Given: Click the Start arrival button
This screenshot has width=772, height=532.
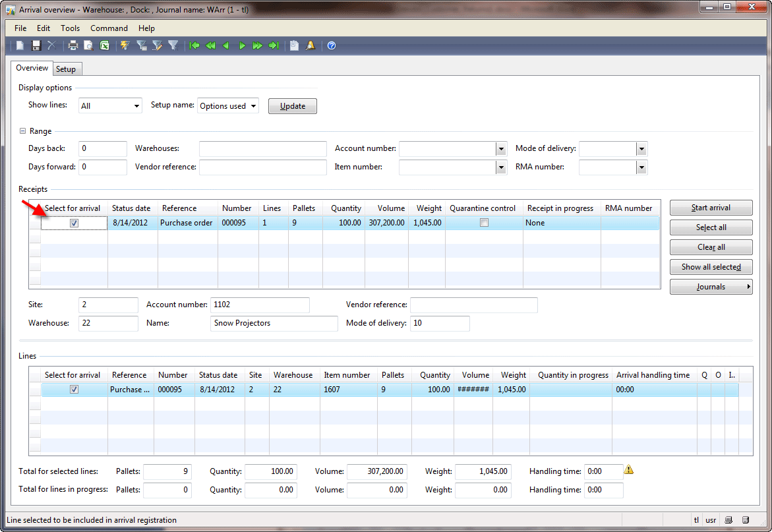Looking at the screenshot, I should (711, 208).
